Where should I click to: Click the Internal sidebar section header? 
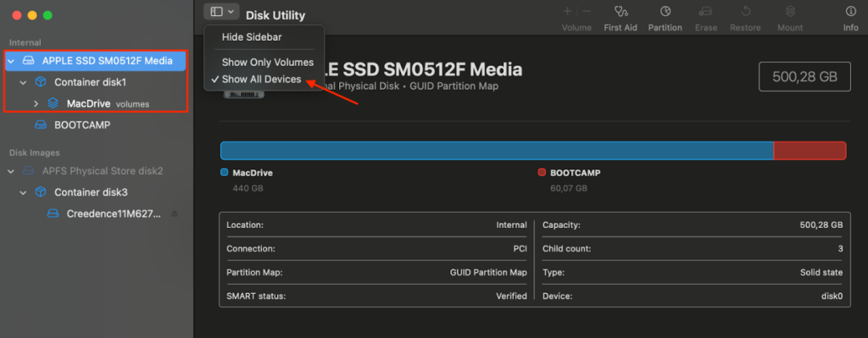coord(25,42)
